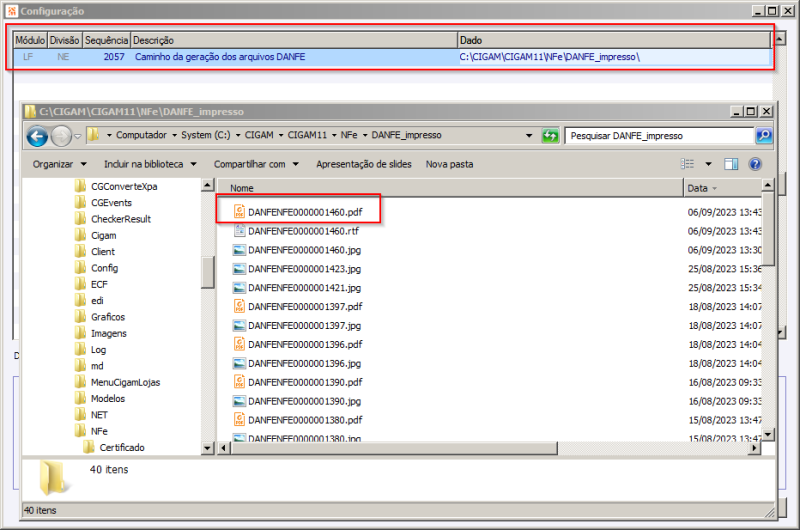The height and width of the screenshot is (530, 800).
Task: Click System (C:) in the breadcrumb
Action: click(206, 135)
